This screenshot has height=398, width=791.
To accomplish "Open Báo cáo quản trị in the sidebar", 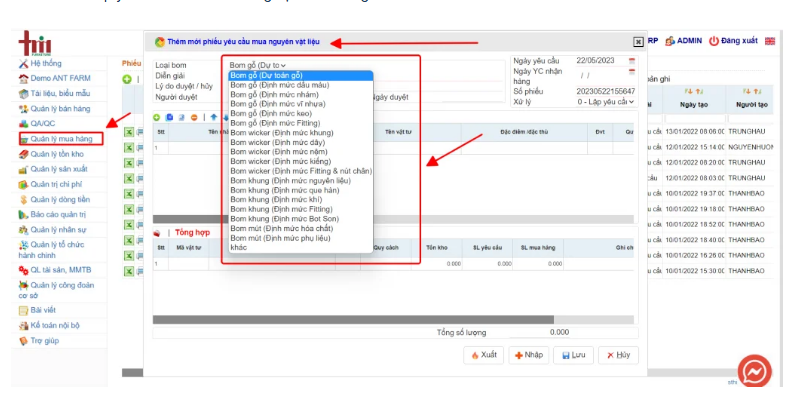I will [x=58, y=214].
